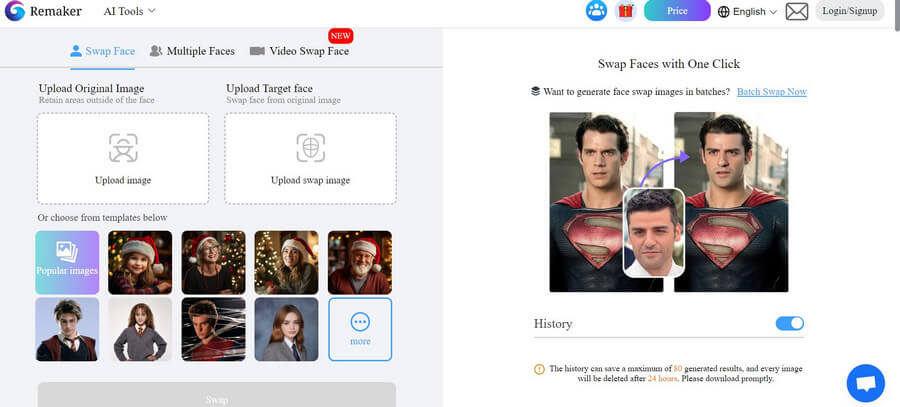Click the Upload image face icon
This screenshot has width=900, height=407.
pyautogui.click(x=123, y=148)
